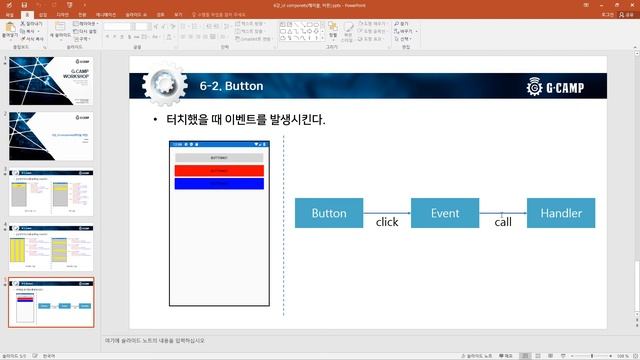This screenshot has height=360, width=640.
Task: Open the View (보기) tab
Action: tap(178, 15)
